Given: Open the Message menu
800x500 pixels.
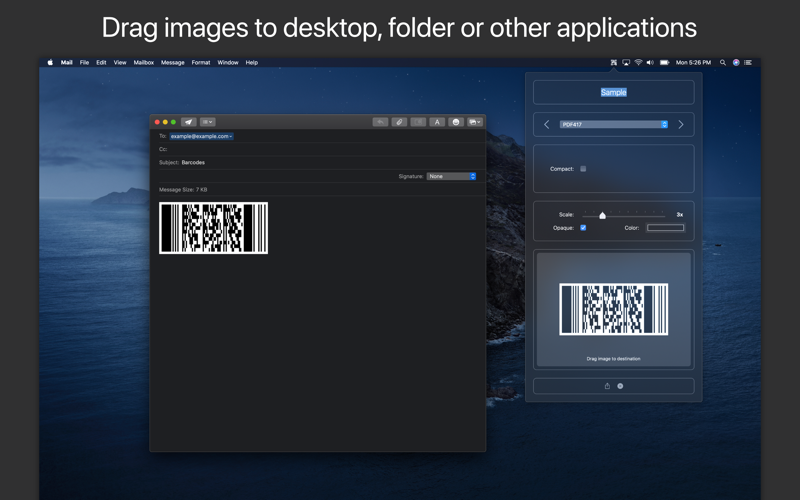Looking at the screenshot, I should (172, 62).
